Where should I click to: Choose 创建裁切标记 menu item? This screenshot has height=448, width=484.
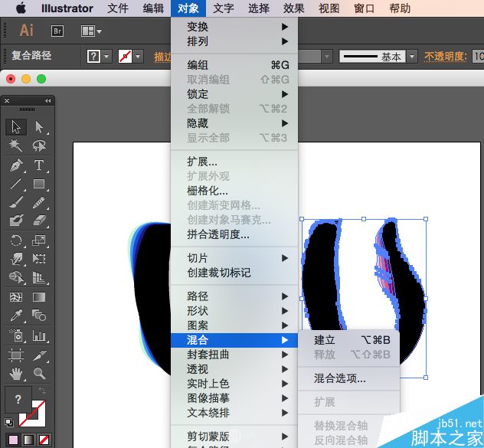click(x=234, y=273)
